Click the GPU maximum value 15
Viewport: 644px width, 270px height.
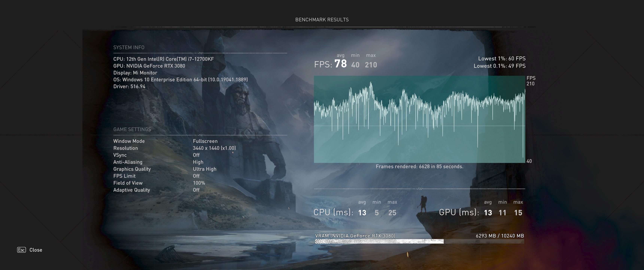coord(518,213)
